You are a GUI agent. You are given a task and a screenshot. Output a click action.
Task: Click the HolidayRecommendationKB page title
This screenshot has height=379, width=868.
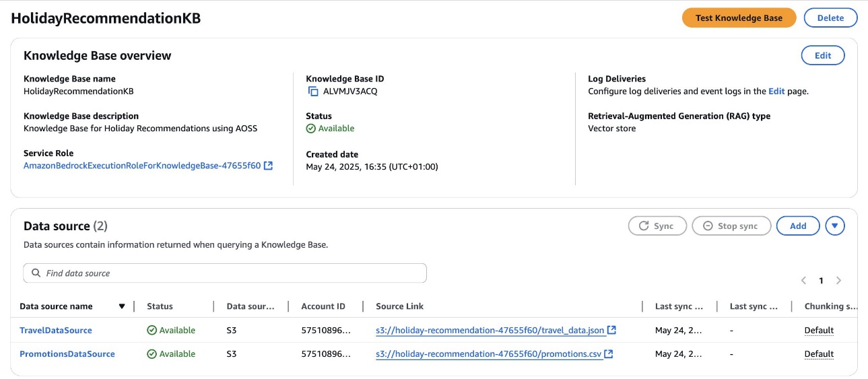(x=106, y=18)
